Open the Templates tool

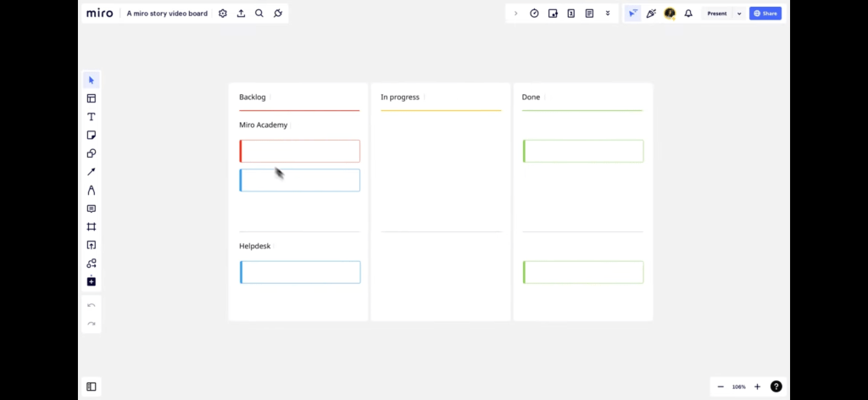(92, 98)
